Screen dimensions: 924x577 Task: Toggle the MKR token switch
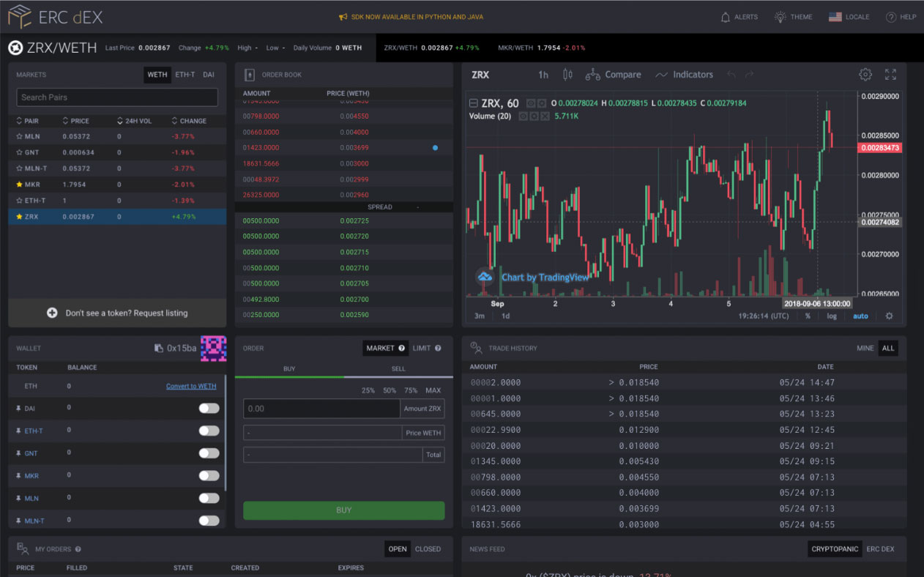click(x=209, y=476)
